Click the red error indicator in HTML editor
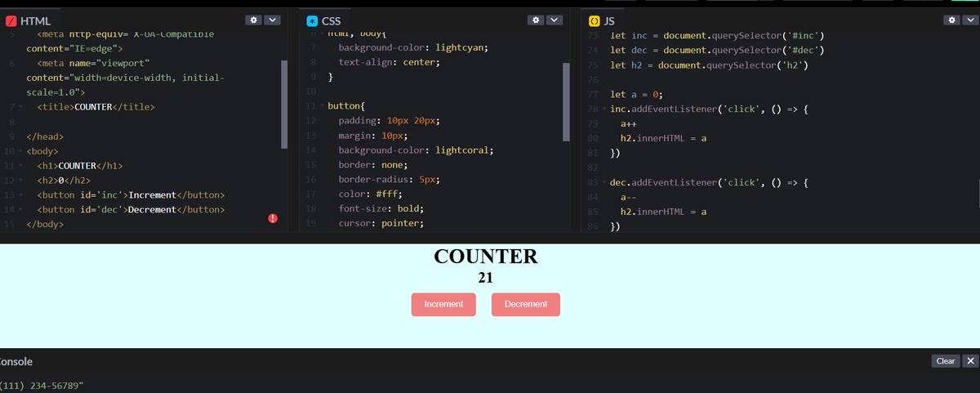 [273, 219]
